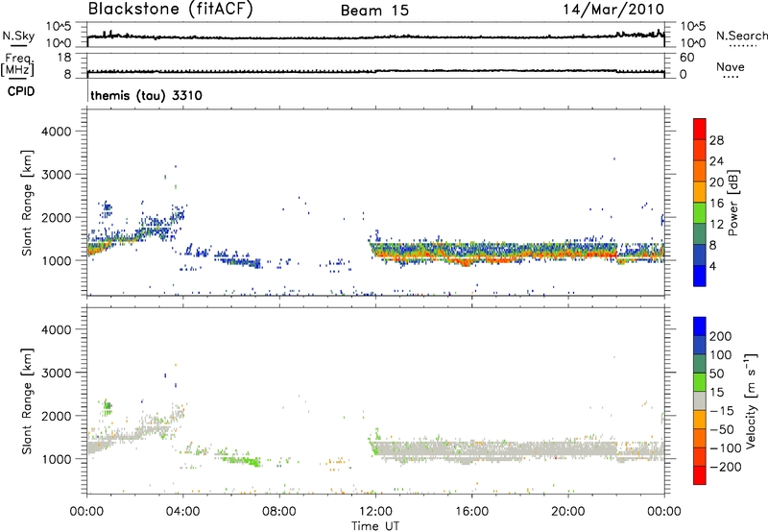768x532 pixels.
Task: Click the velocity panel 'Slant Range [km]' label
Action: click(x=27, y=401)
